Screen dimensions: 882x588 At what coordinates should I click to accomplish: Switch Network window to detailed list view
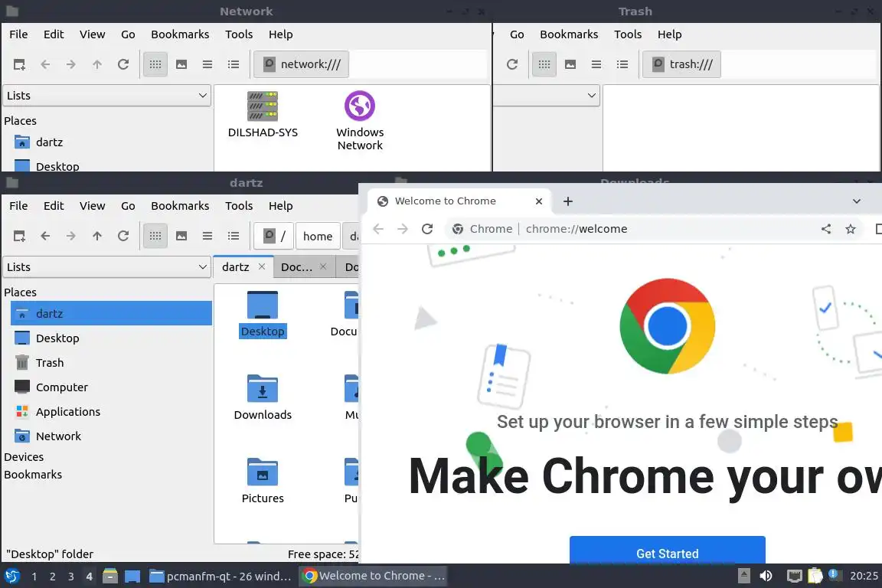(234, 64)
